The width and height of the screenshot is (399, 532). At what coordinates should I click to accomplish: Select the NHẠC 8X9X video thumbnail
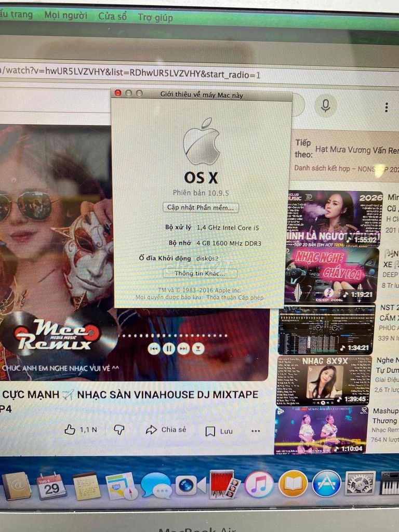[x=325, y=380]
